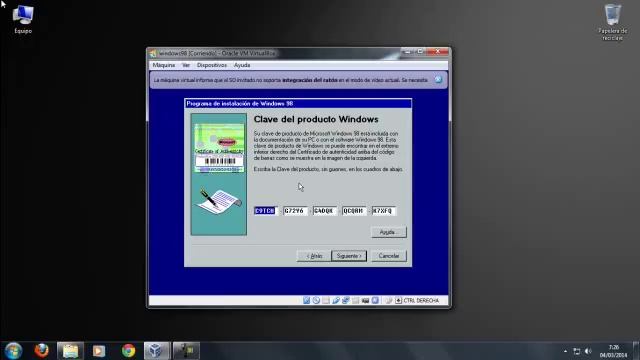The image size is (640, 360).
Task: Click the shared folders status icon
Action: coord(356,300)
